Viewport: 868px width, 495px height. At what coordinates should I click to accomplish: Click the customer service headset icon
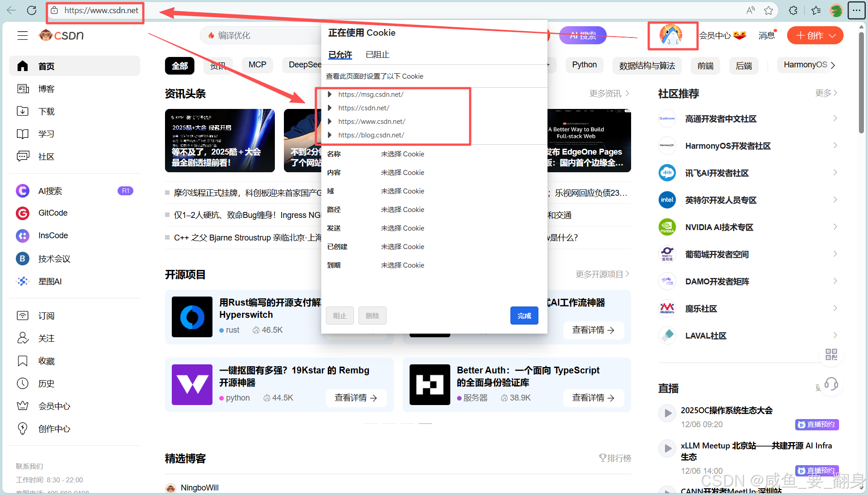pos(831,384)
